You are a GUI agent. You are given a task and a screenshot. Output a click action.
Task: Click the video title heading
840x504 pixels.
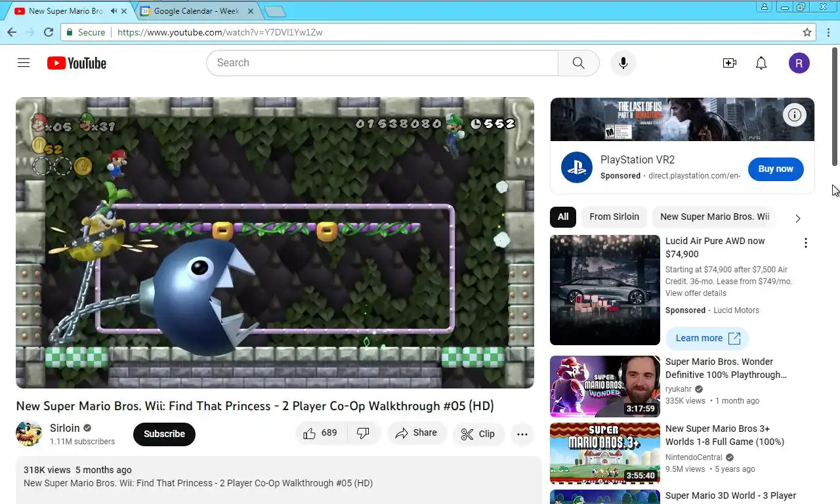[x=255, y=406]
